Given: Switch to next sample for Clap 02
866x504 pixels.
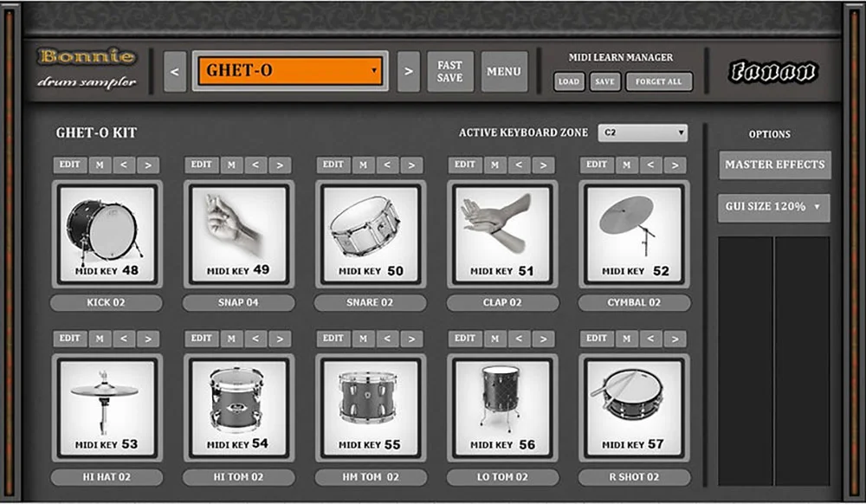Looking at the screenshot, I should [x=543, y=165].
